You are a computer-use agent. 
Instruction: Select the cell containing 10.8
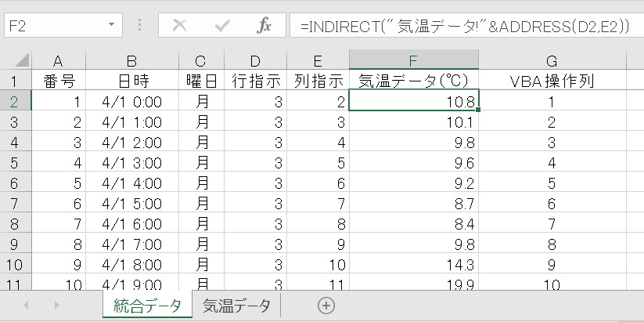coord(414,101)
